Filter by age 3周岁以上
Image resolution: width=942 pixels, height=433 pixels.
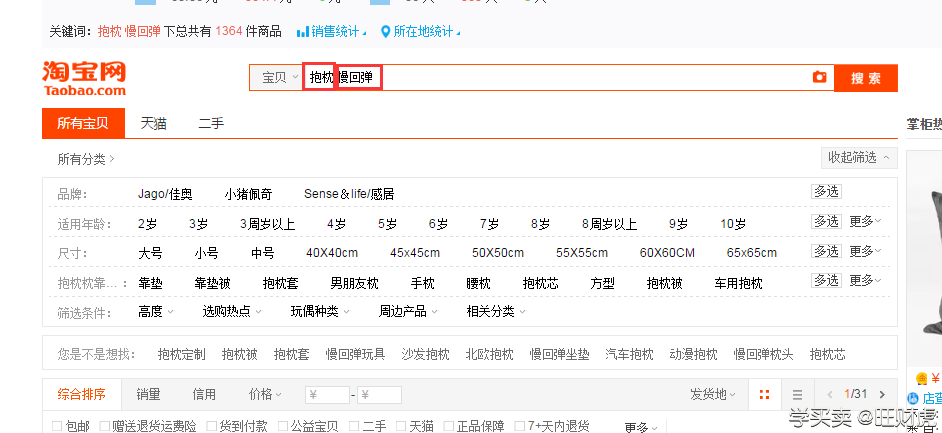(267, 225)
